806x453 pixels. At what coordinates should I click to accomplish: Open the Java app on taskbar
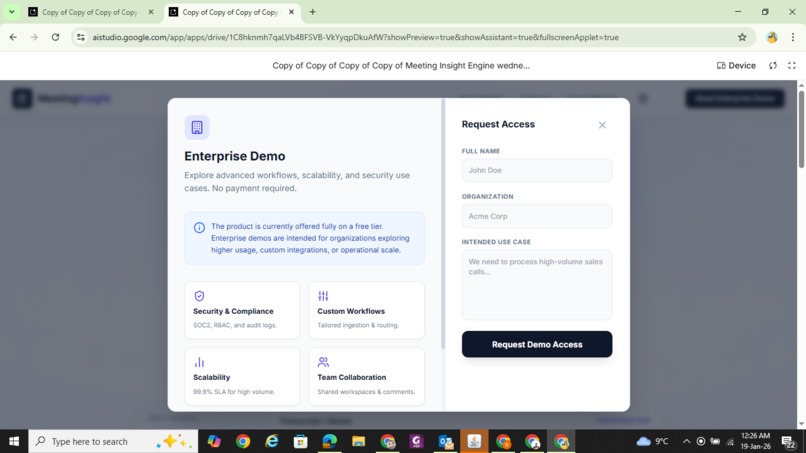pyautogui.click(x=474, y=441)
